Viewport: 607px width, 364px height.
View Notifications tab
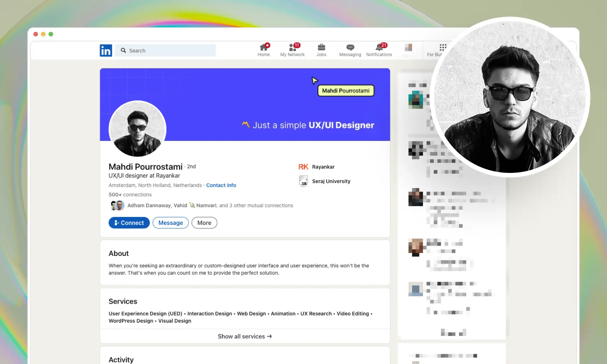click(379, 50)
